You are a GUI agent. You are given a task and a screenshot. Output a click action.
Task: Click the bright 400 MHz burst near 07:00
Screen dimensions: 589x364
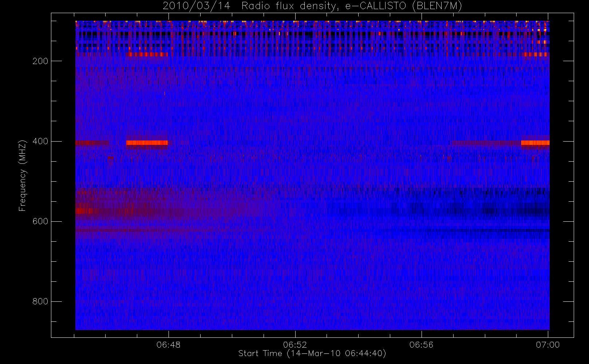click(x=535, y=143)
